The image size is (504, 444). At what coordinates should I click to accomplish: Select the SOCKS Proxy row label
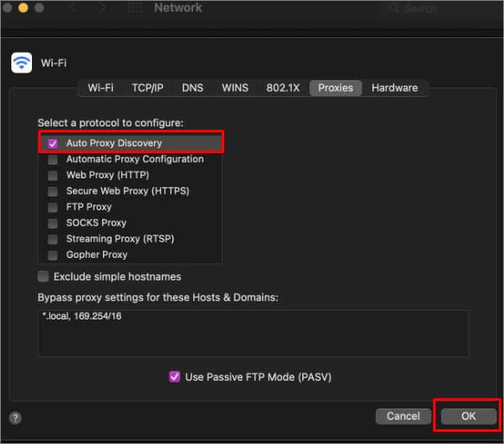[96, 222]
